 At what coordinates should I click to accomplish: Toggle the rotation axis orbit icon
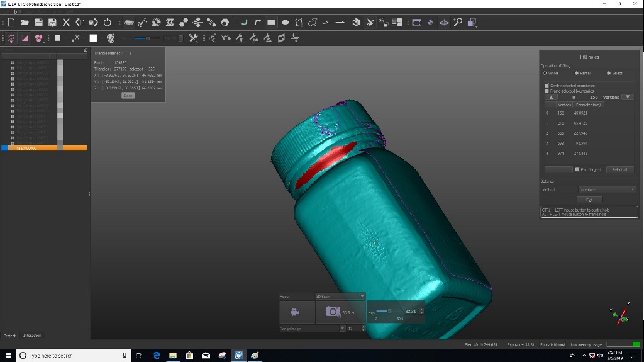click(444, 22)
